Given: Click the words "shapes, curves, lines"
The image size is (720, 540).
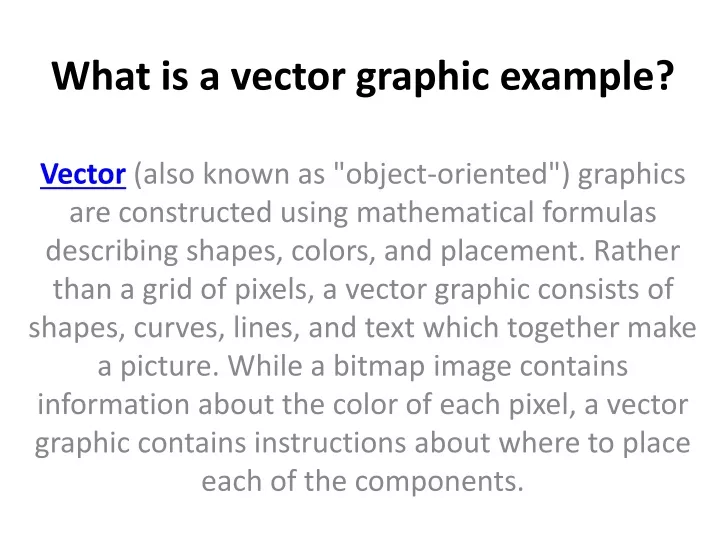Looking at the screenshot, I should 146,328.
